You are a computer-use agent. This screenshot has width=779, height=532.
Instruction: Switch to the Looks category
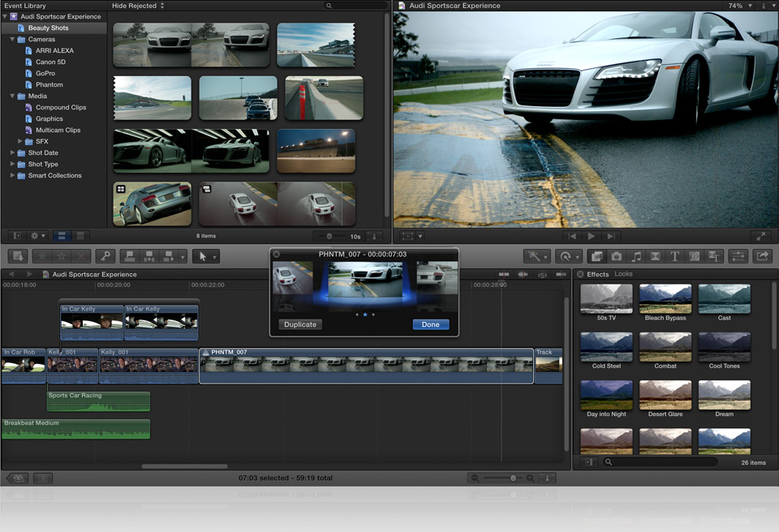pyautogui.click(x=623, y=273)
